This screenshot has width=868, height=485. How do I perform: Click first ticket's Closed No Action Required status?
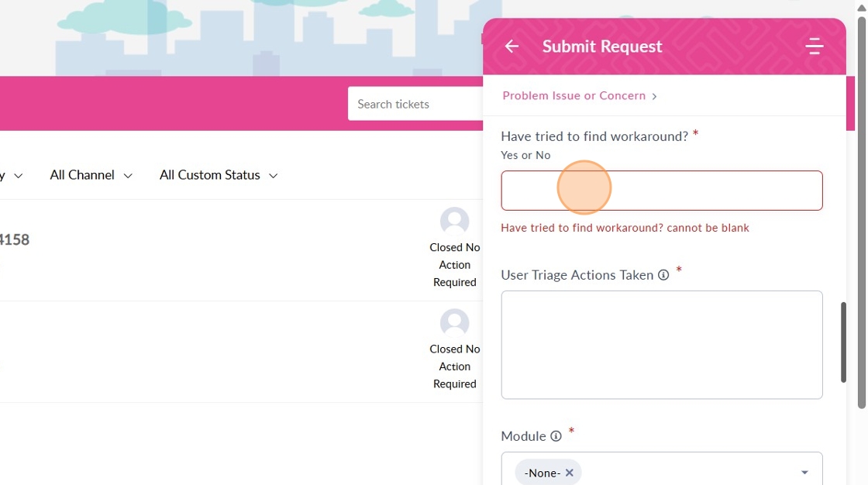[455, 265]
